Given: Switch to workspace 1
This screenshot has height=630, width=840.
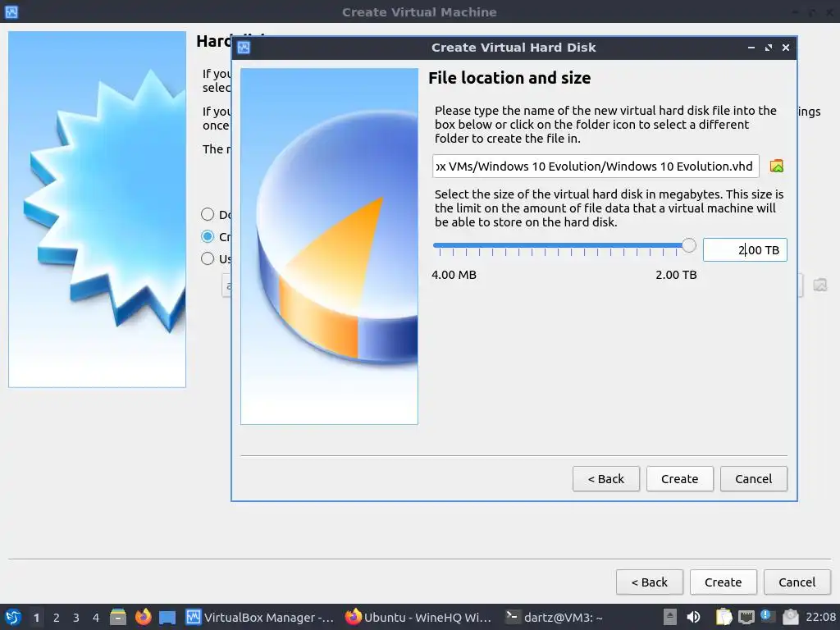Looking at the screenshot, I should pyautogui.click(x=36, y=618).
